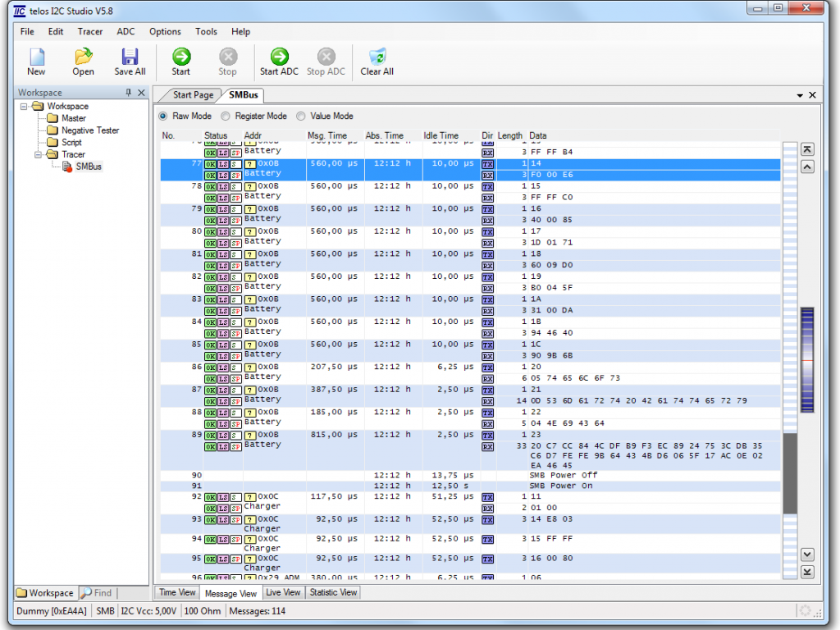Jump to top with the scroll-to-first arrow
The image size is (840, 630).
click(807, 149)
